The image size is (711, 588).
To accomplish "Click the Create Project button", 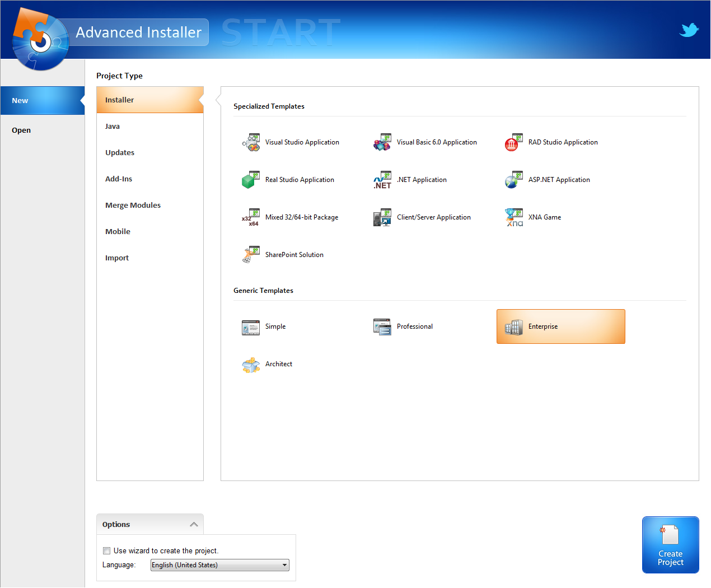I will 670,545.
